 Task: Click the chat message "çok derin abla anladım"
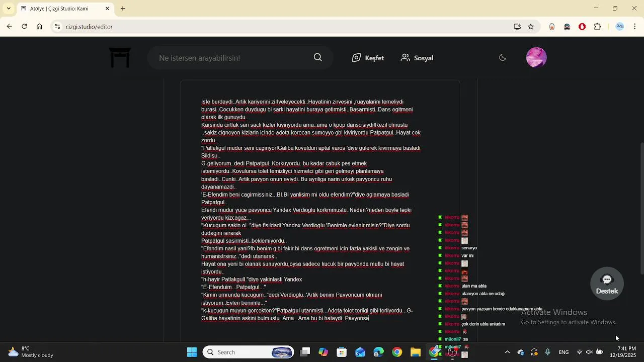pos(483,324)
